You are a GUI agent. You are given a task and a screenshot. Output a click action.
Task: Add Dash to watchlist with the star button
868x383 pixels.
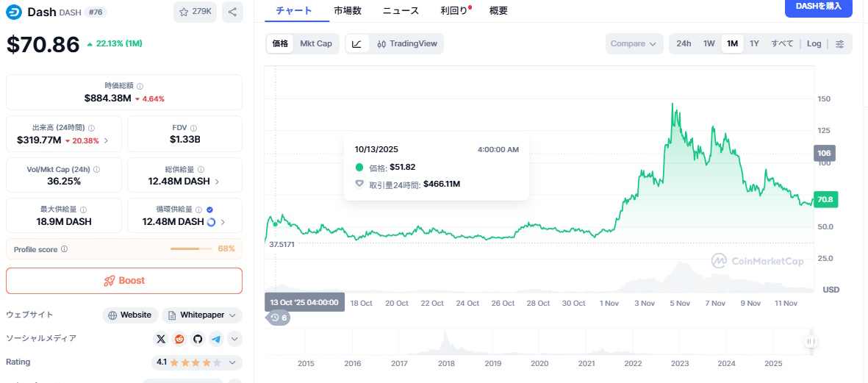click(195, 12)
